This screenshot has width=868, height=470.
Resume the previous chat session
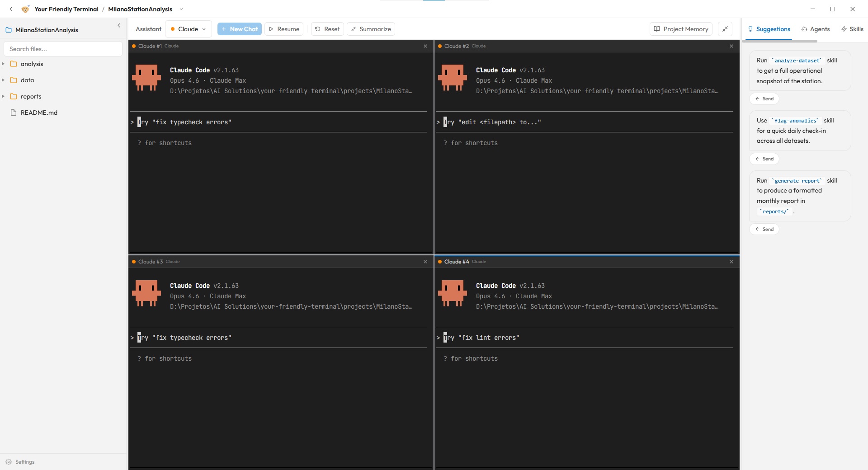click(x=283, y=29)
